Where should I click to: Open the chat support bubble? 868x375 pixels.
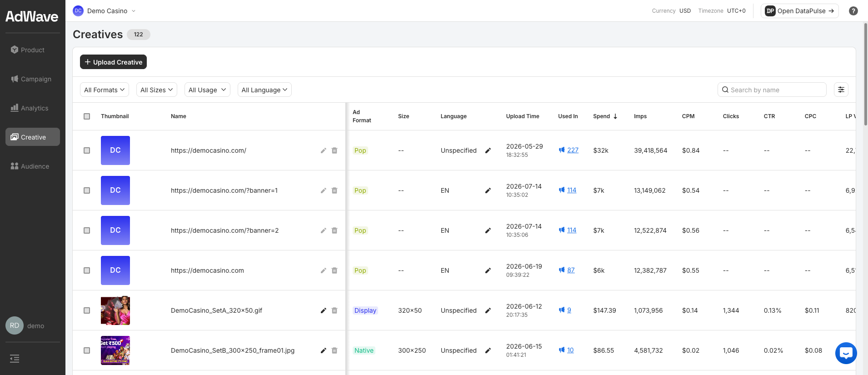pyautogui.click(x=846, y=353)
